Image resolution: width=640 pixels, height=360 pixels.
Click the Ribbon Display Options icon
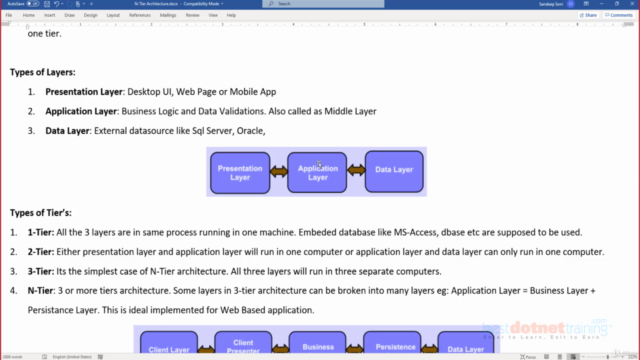(x=586, y=4)
